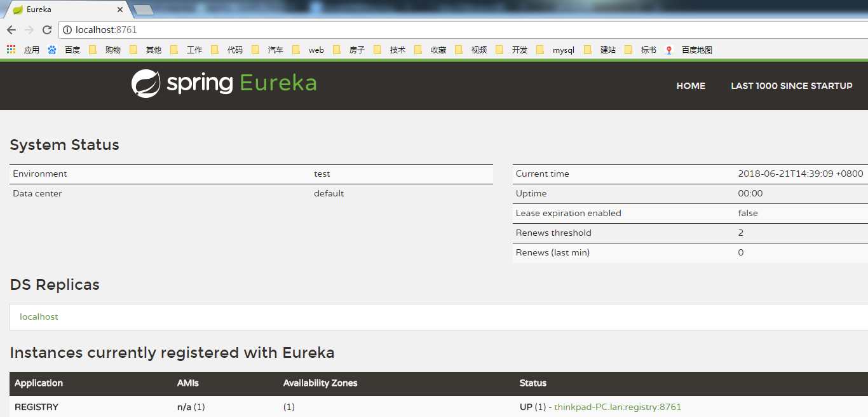Viewport: 868px width, 417px height.
Task: Open a new browser tab
Action: coord(144,10)
